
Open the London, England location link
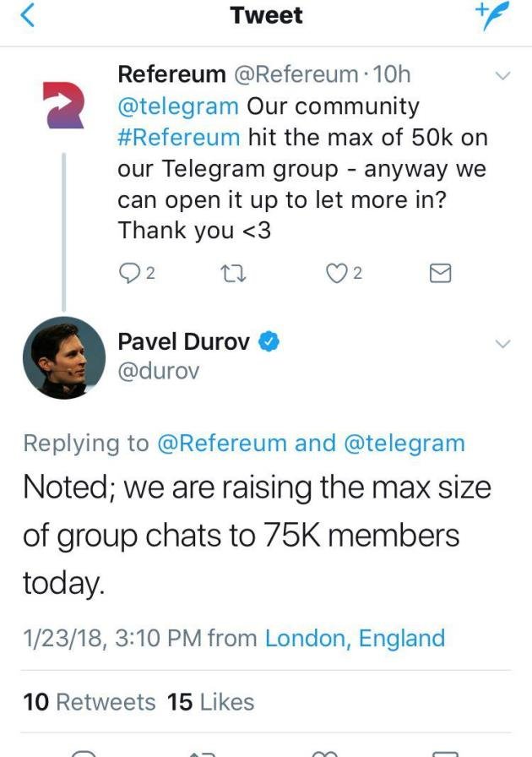pos(355,638)
